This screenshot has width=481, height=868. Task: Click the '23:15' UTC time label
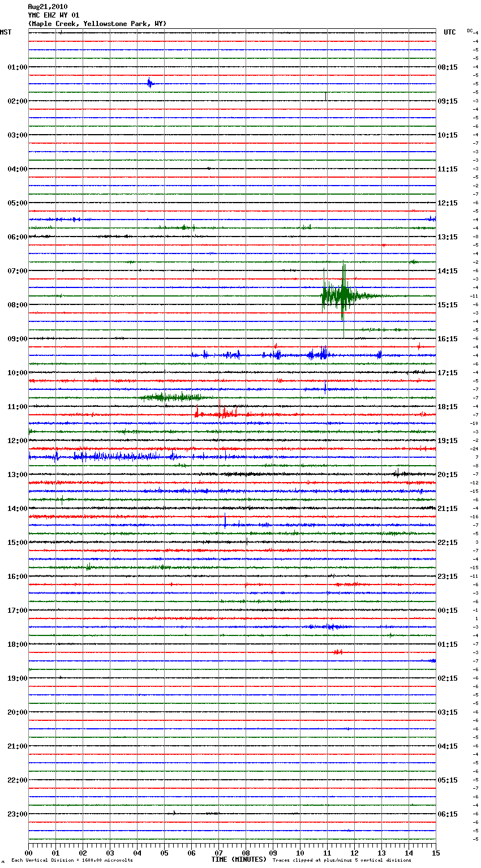(448, 577)
